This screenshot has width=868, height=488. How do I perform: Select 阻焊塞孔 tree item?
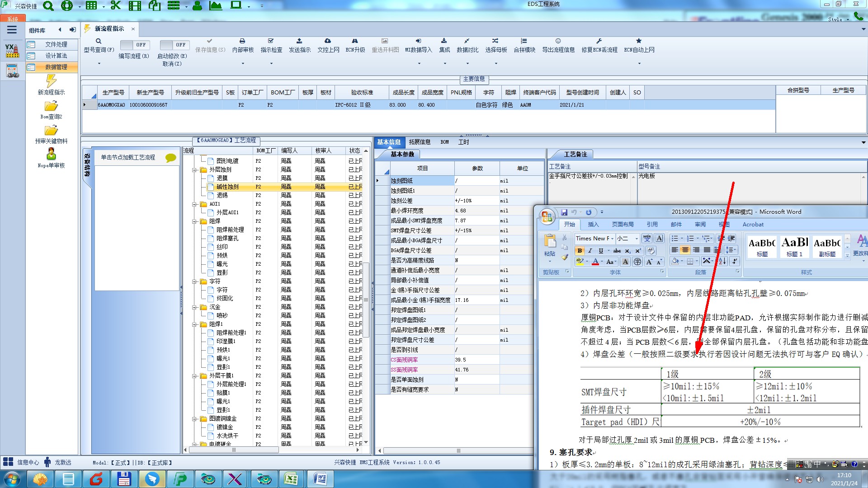pyautogui.click(x=227, y=239)
